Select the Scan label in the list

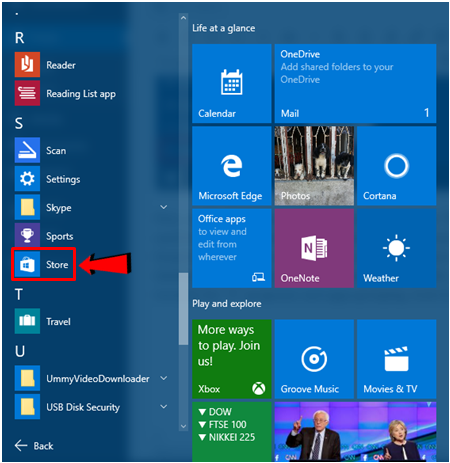click(56, 151)
